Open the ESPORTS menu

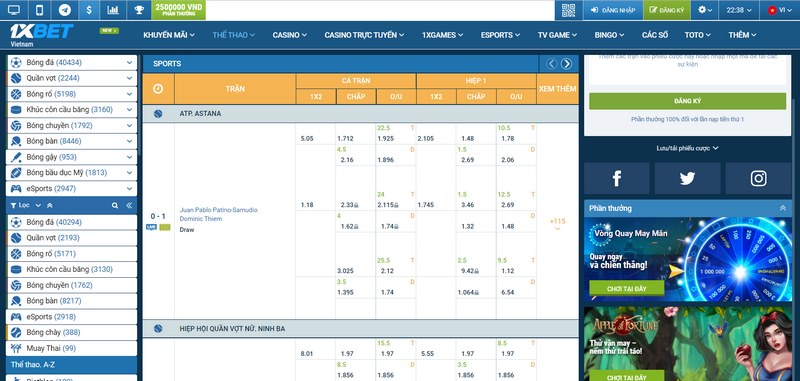(500, 35)
